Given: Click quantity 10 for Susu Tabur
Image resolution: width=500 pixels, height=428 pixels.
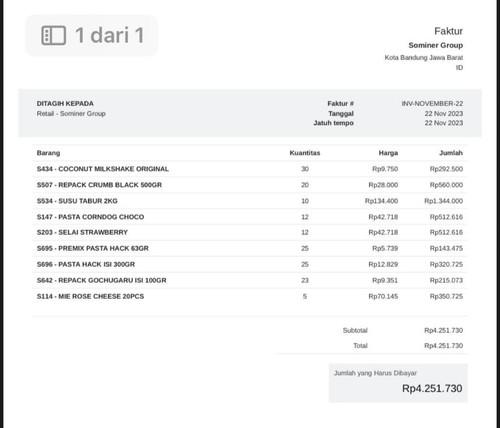Looking at the screenshot, I should click(305, 201).
